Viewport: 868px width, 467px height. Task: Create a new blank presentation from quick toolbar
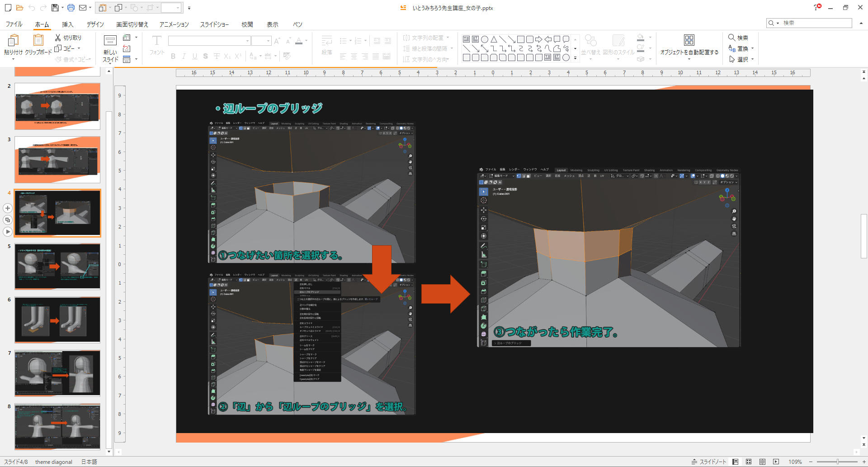point(8,8)
